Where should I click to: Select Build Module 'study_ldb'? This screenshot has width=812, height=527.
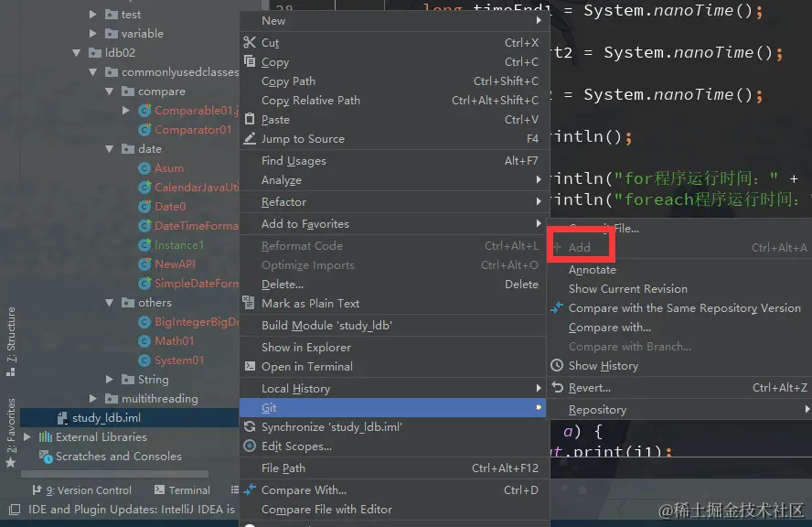[x=393, y=325]
